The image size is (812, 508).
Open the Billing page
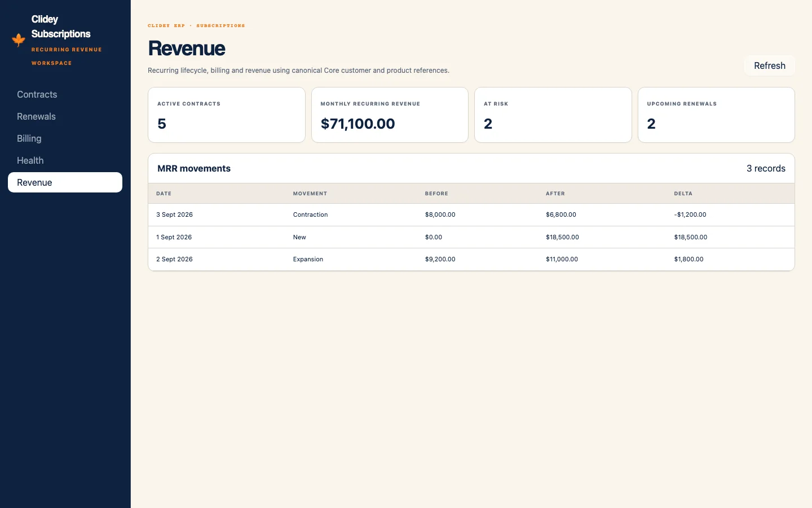coord(65,138)
